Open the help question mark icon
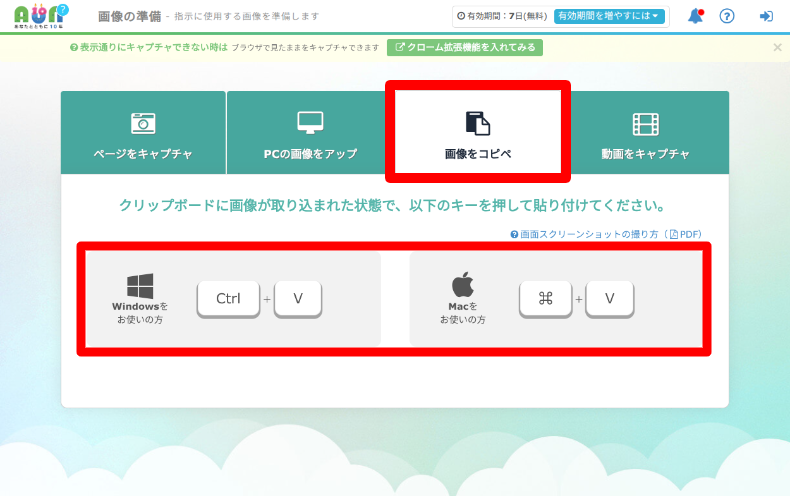This screenshot has height=496, width=790. click(x=727, y=16)
